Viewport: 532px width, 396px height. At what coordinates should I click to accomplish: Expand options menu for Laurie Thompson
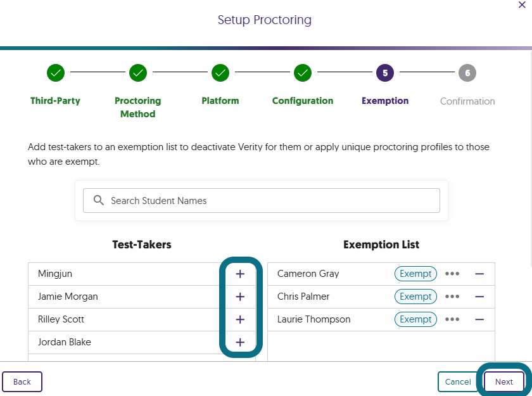pos(452,319)
